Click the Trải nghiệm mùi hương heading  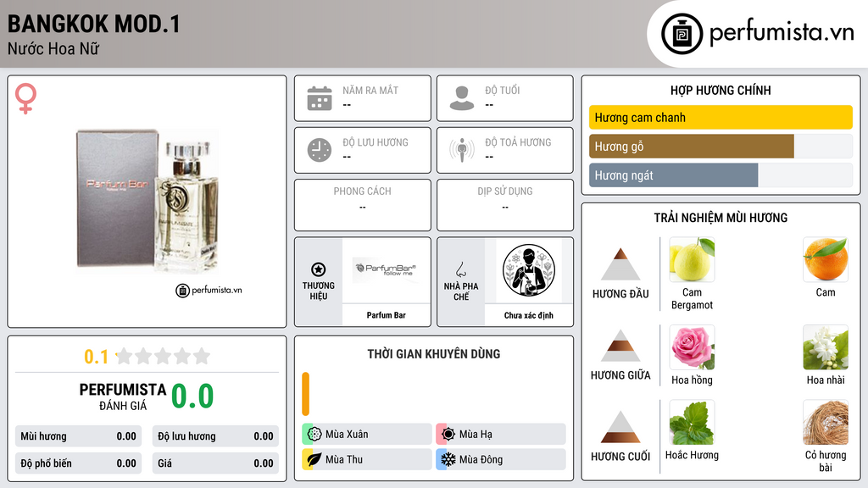[721, 218]
